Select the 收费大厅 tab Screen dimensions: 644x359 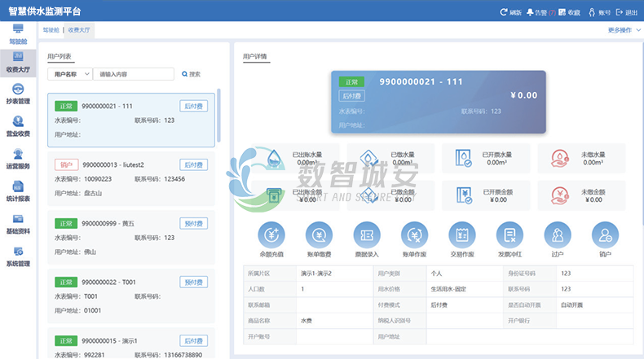pos(80,30)
